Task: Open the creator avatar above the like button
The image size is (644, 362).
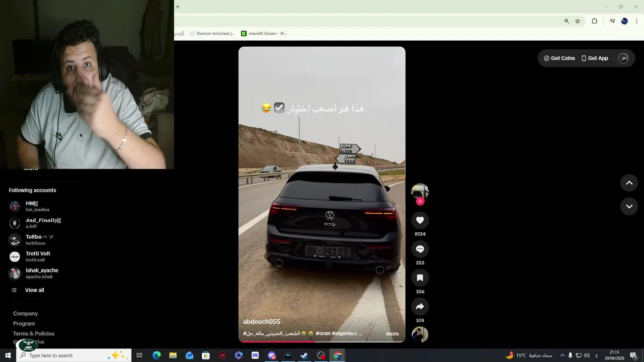Action: [420, 192]
